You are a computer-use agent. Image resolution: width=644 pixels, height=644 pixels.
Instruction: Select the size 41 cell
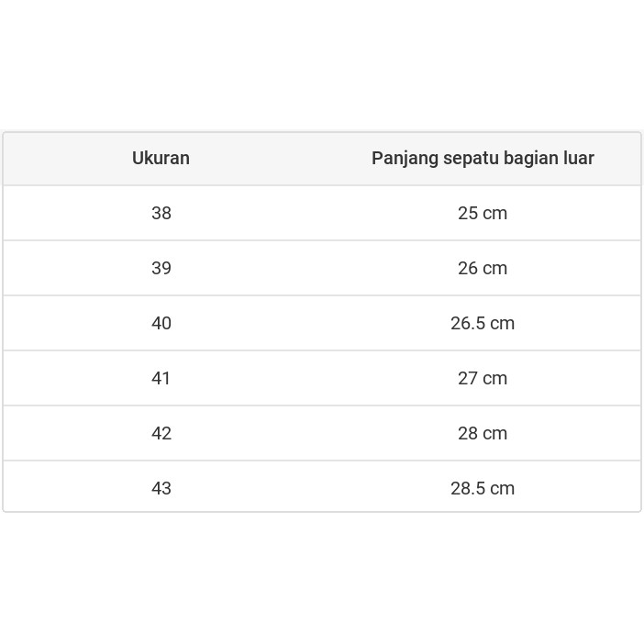[161, 378]
